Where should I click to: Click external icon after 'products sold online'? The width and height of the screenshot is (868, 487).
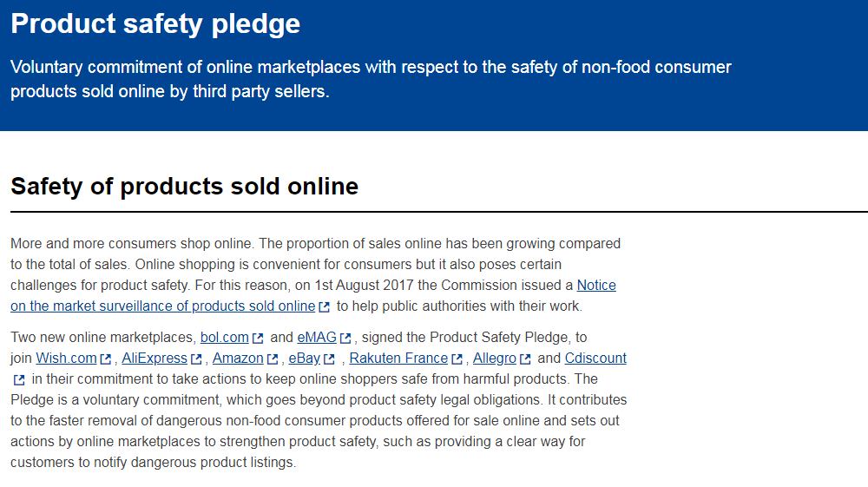coord(325,307)
